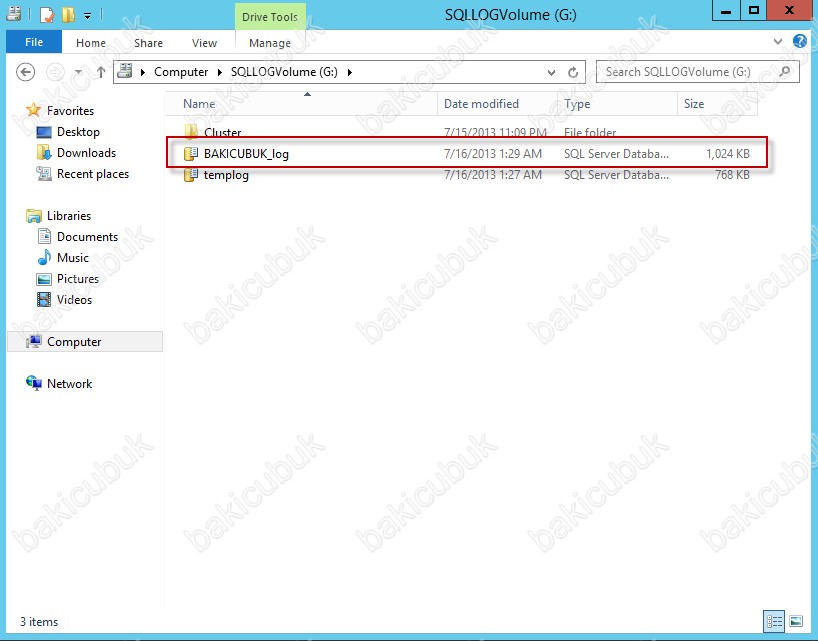
Task: Switch to Details view
Action: pos(775,621)
